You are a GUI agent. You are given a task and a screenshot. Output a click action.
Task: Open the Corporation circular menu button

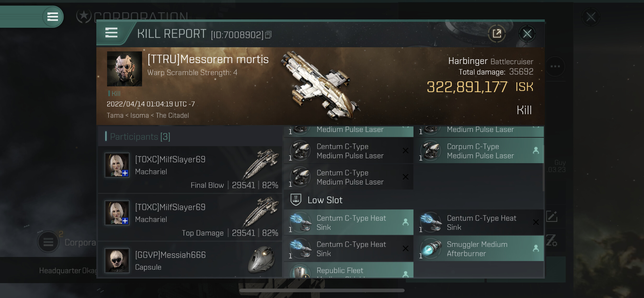(x=48, y=242)
